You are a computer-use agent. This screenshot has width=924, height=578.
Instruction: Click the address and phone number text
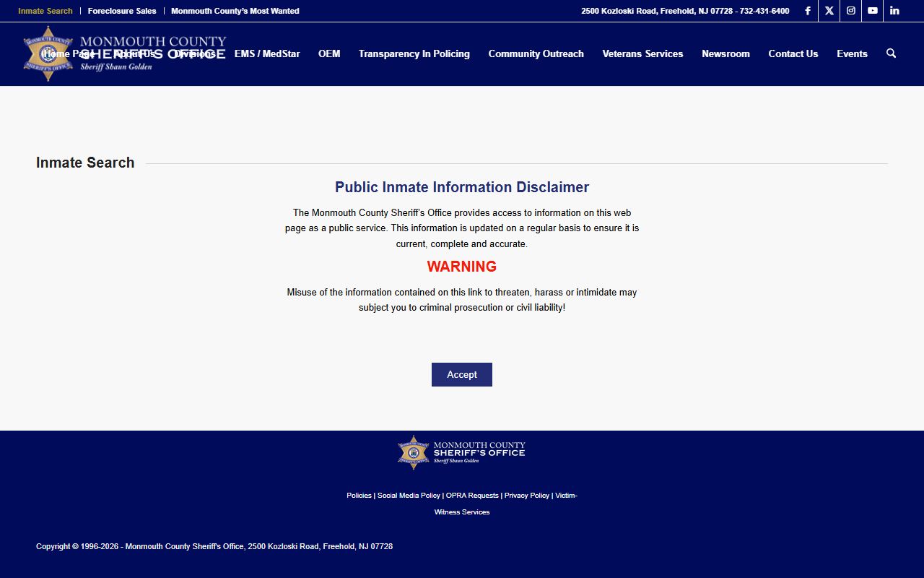point(685,11)
